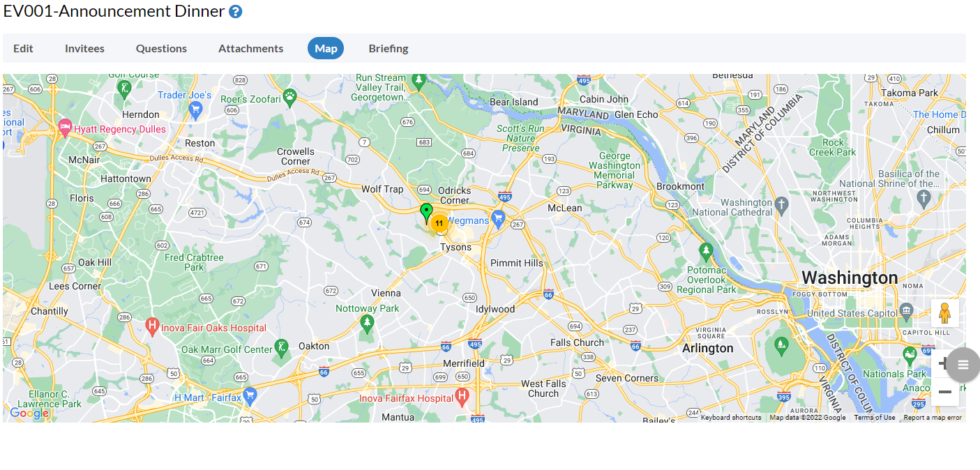Click the Wolf Trap label
980x470 pixels.
click(x=382, y=189)
